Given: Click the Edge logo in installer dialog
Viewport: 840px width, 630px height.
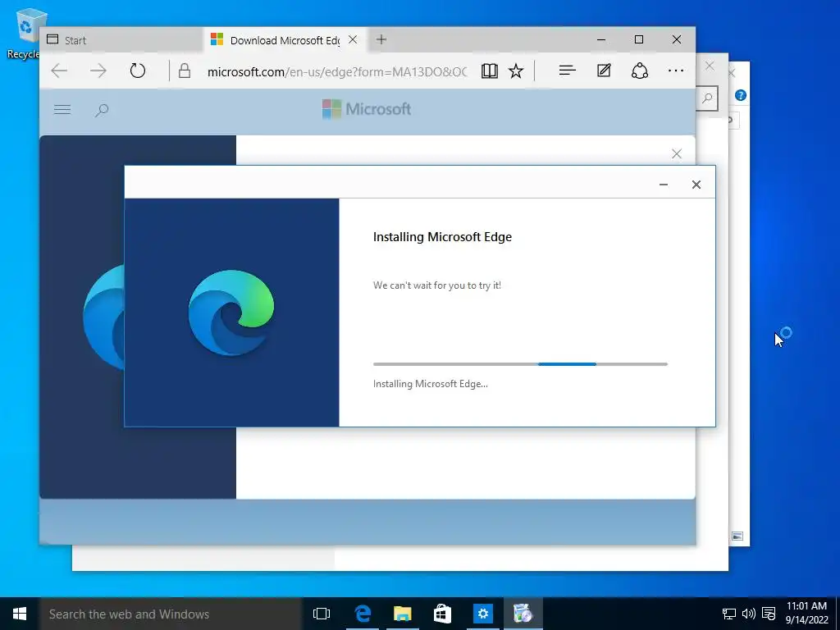Looking at the screenshot, I should point(231,313).
